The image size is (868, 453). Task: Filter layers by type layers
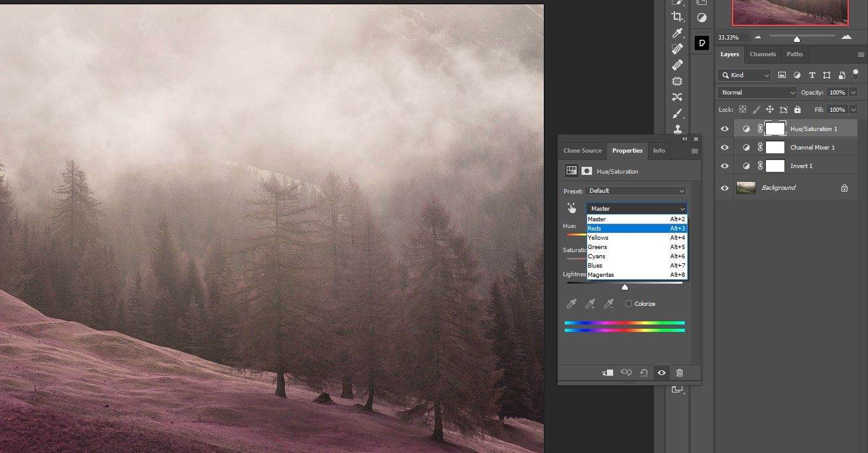coord(812,75)
